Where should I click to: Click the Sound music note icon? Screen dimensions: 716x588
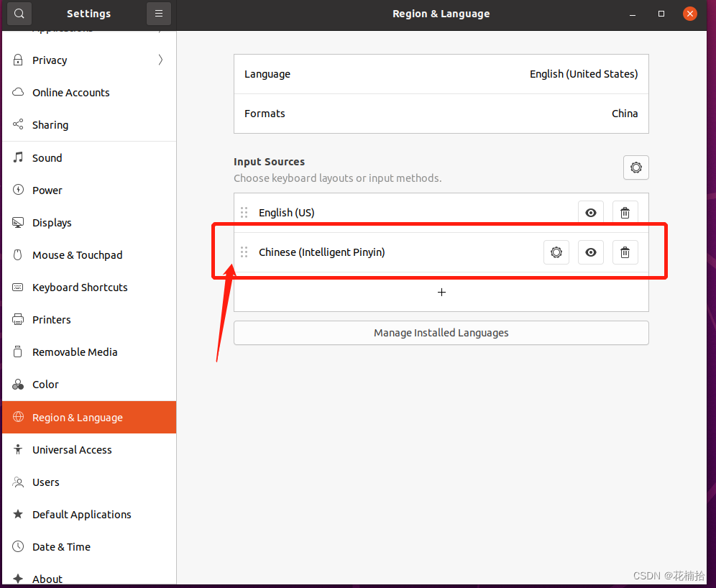(18, 157)
